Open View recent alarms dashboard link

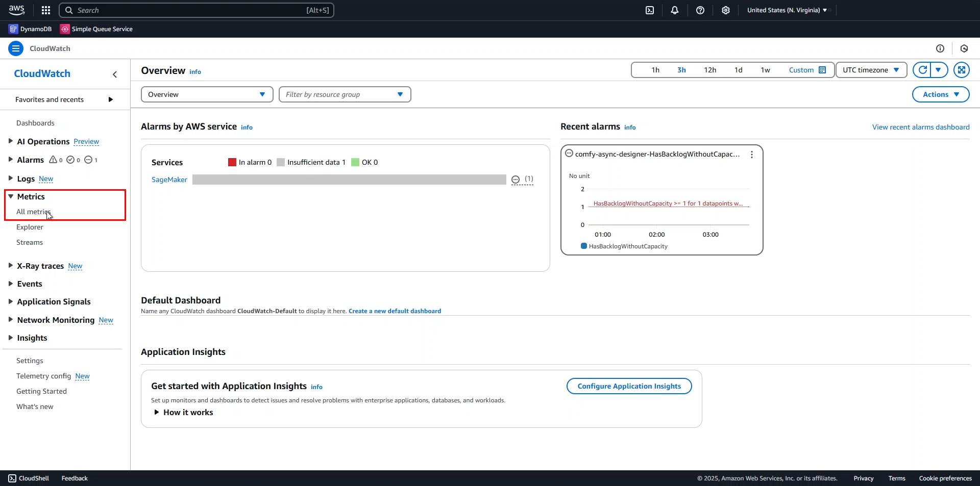click(x=920, y=127)
